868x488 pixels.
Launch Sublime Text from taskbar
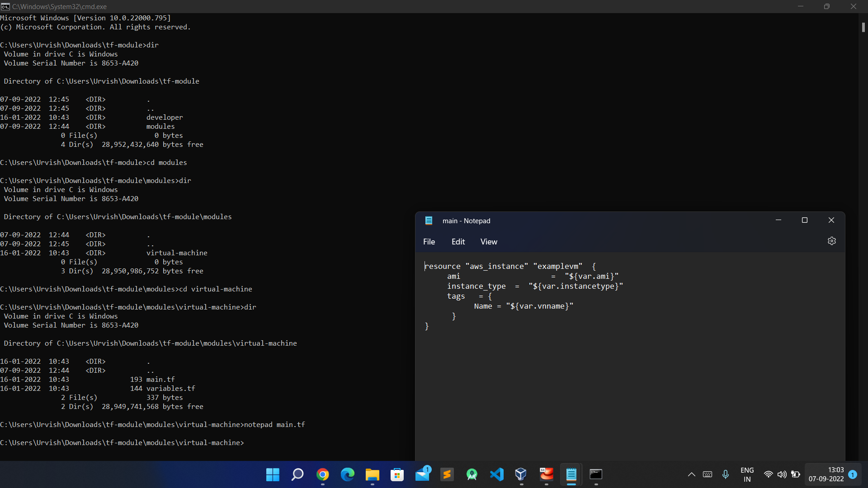[x=447, y=474]
